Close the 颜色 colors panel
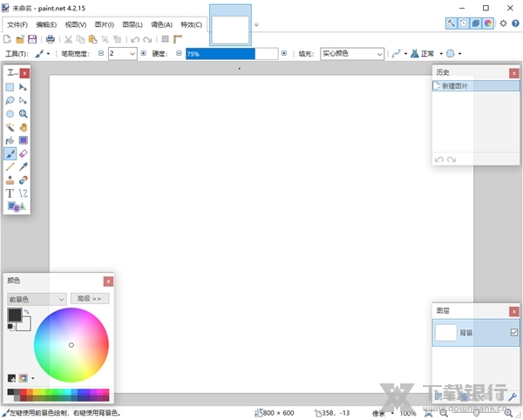The height and width of the screenshot is (420, 523). click(108, 281)
